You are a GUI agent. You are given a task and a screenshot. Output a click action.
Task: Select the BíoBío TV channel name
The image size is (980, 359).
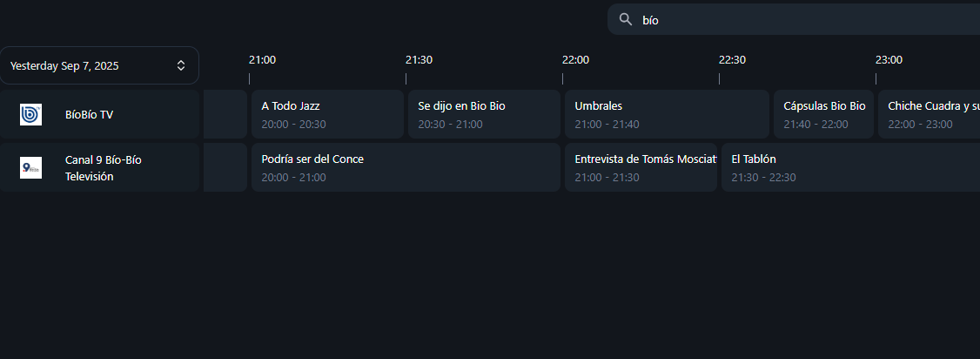click(x=89, y=114)
